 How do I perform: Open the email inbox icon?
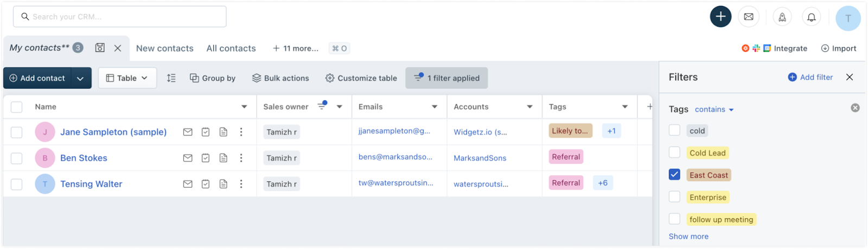(749, 17)
